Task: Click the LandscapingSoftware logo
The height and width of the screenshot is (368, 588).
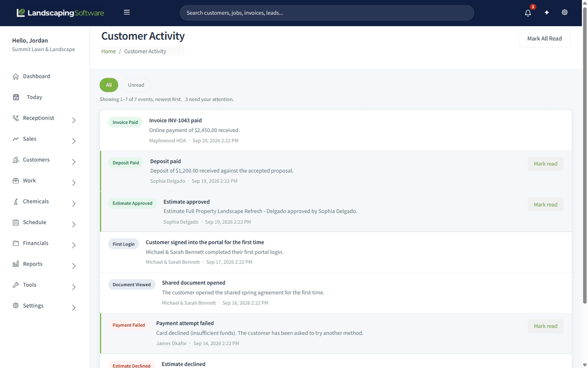Action: [60, 13]
